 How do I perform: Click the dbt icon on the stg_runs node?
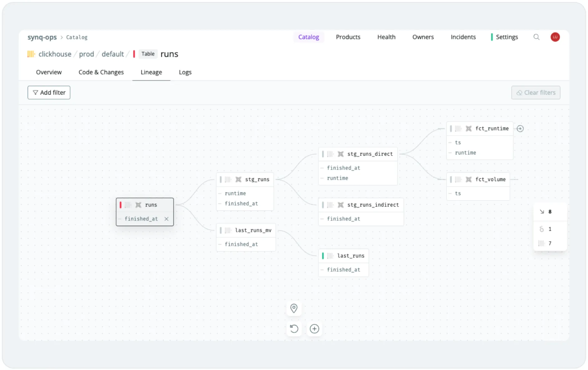click(239, 179)
